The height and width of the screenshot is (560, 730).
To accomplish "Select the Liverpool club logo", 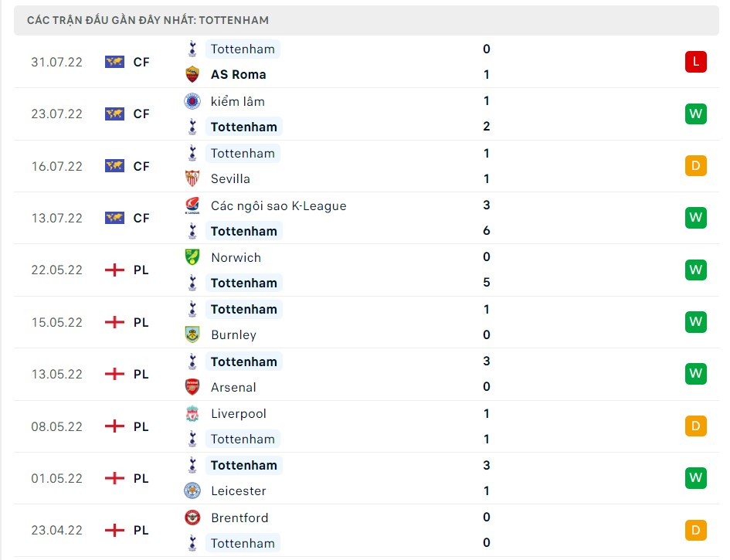I will pos(193,413).
